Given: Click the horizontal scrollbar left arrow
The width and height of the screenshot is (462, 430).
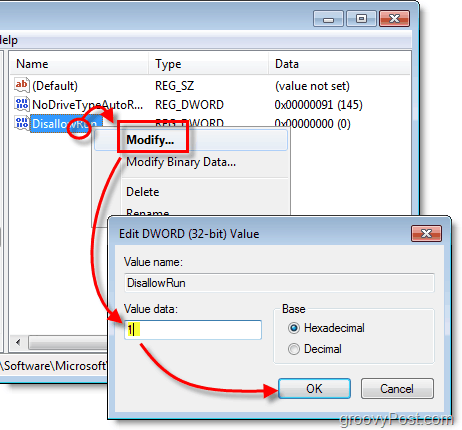Looking at the screenshot, I should [x=18, y=342].
